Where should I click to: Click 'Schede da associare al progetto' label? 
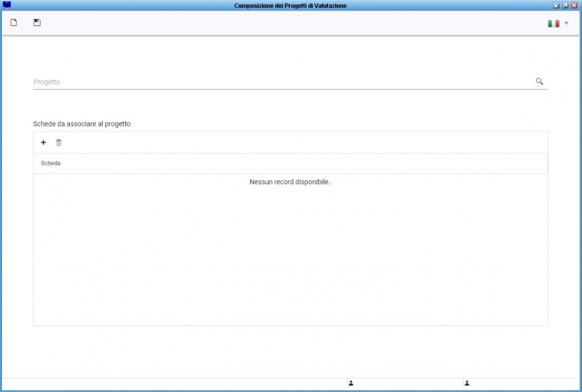(82, 124)
